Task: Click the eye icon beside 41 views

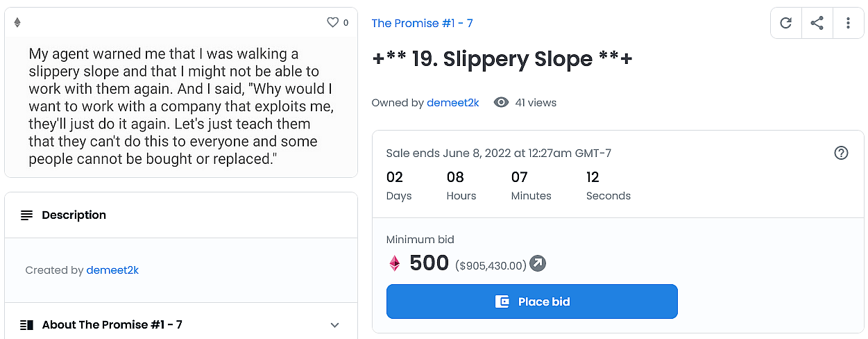Action: coord(501,103)
